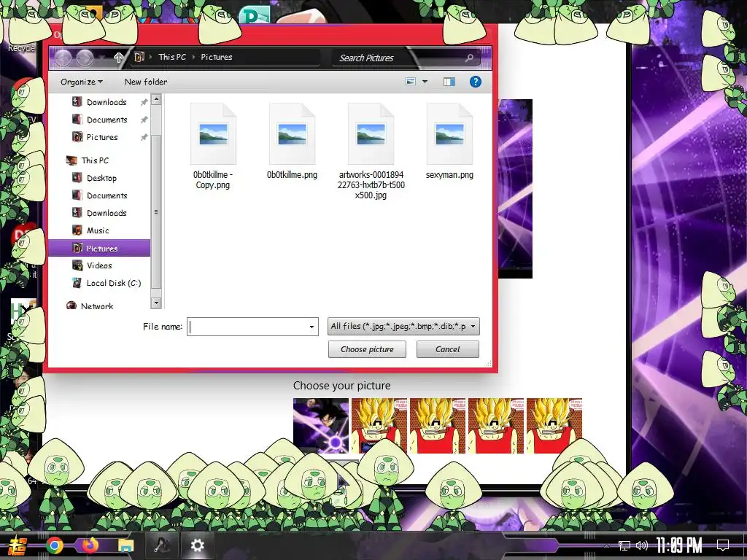Select file 0b0tkillme - Copy.png

coord(213,147)
